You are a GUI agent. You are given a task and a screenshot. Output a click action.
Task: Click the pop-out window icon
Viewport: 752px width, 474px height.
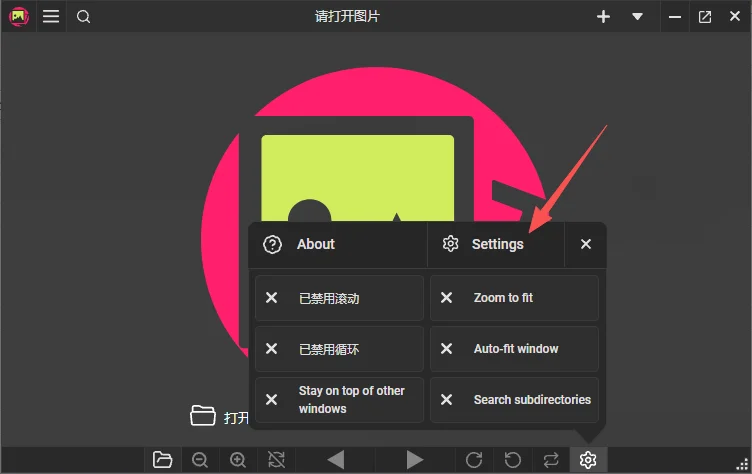pyautogui.click(x=705, y=17)
